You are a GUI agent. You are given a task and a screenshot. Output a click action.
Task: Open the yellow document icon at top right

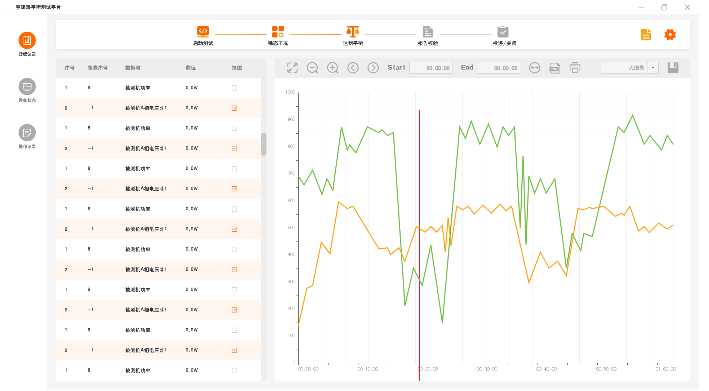pos(646,34)
